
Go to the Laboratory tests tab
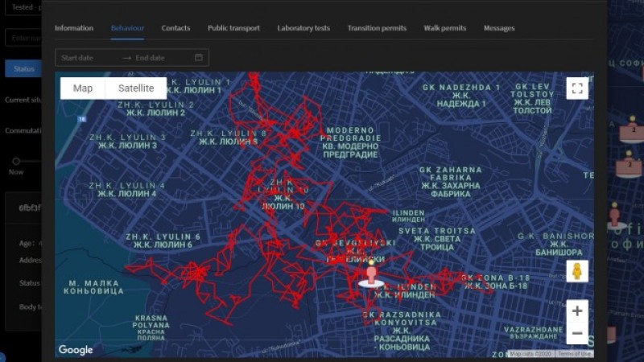[x=303, y=28]
